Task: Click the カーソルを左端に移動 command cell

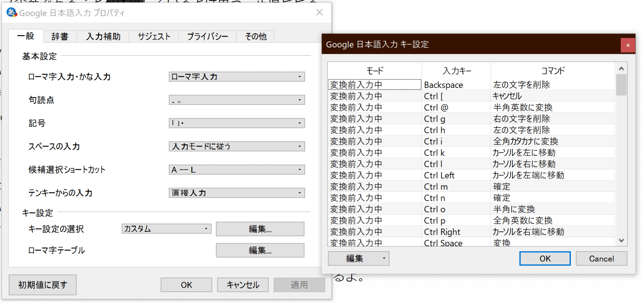Action: (553, 175)
